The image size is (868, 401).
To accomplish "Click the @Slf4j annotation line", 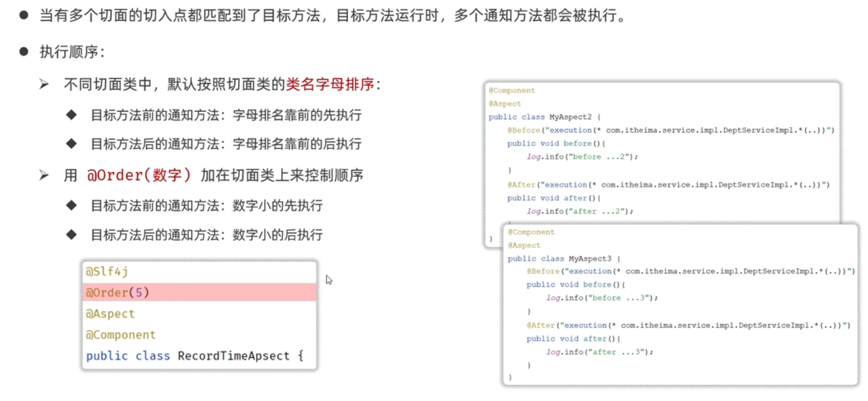I will tap(107, 272).
